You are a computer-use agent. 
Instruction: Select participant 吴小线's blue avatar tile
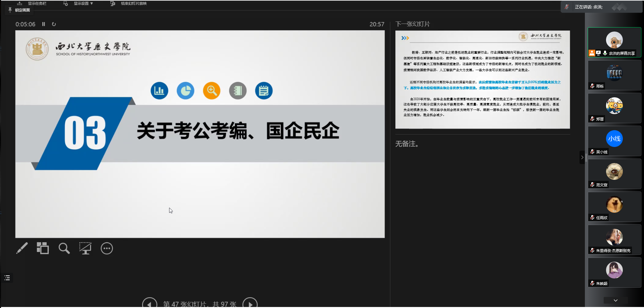[x=614, y=141]
